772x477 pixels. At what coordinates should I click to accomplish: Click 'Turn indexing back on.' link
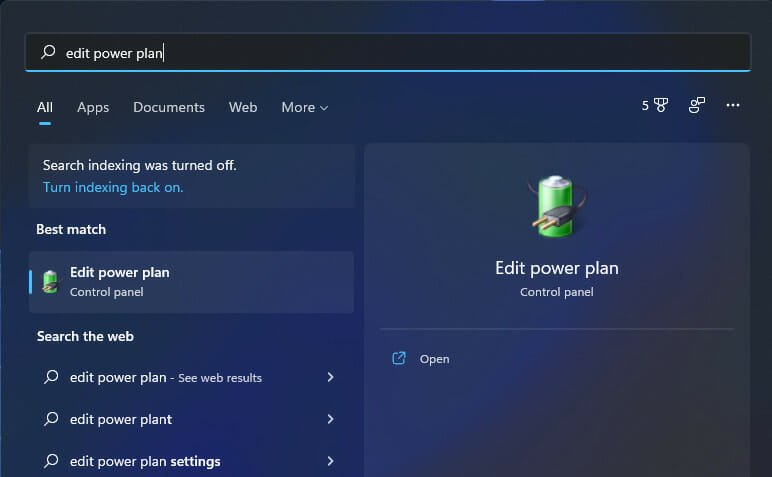113,187
